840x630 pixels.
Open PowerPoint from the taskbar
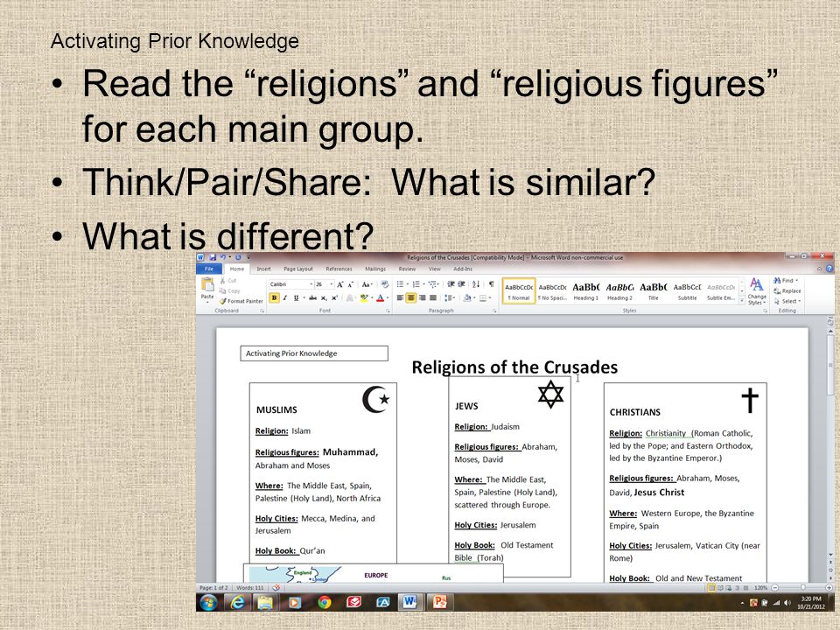(439, 602)
